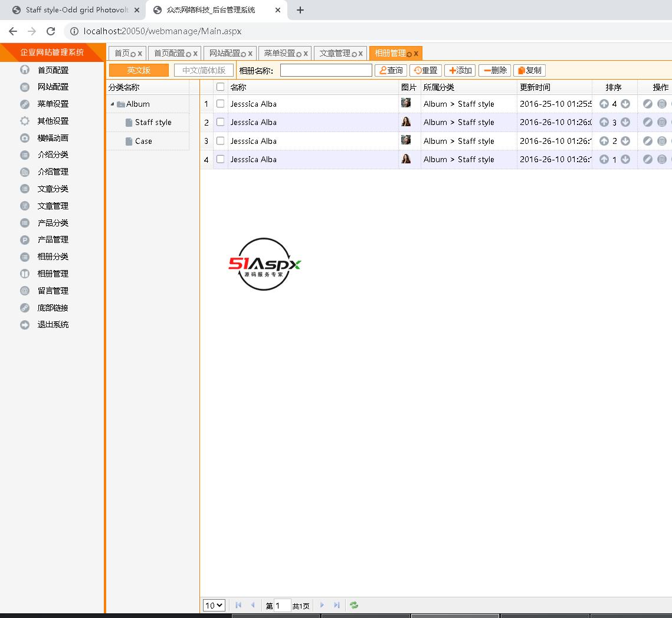672x618 pixels.
Task: Select the checkbox in row 4
Action: pyautogui.click(x=221, y=159)
